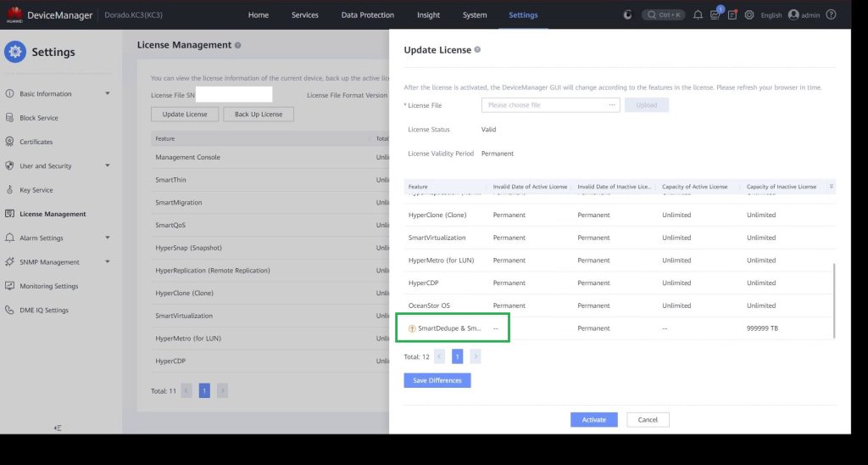Select Certificates in the settings sidebar
868x465 pixels.
coord(36,142)
